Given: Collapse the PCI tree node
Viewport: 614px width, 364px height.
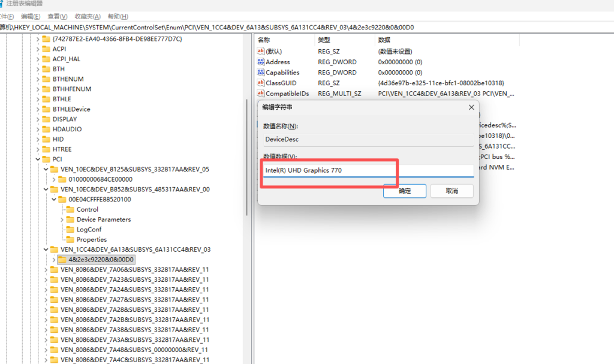Looking at the screenshot, I should 38,160.
